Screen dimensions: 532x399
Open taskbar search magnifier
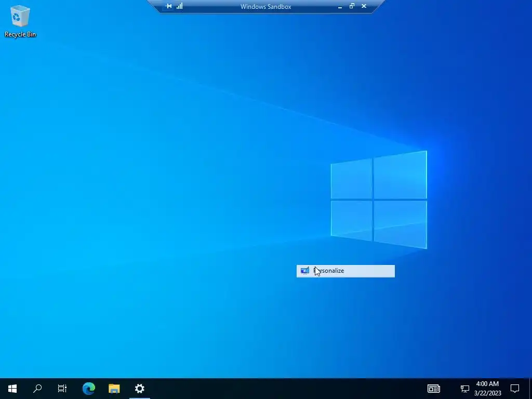[37, 389]
